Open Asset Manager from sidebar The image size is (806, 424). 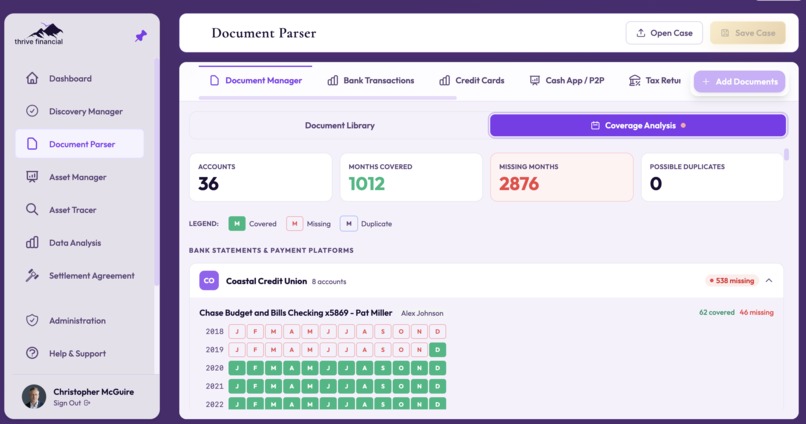pos(80,177)
